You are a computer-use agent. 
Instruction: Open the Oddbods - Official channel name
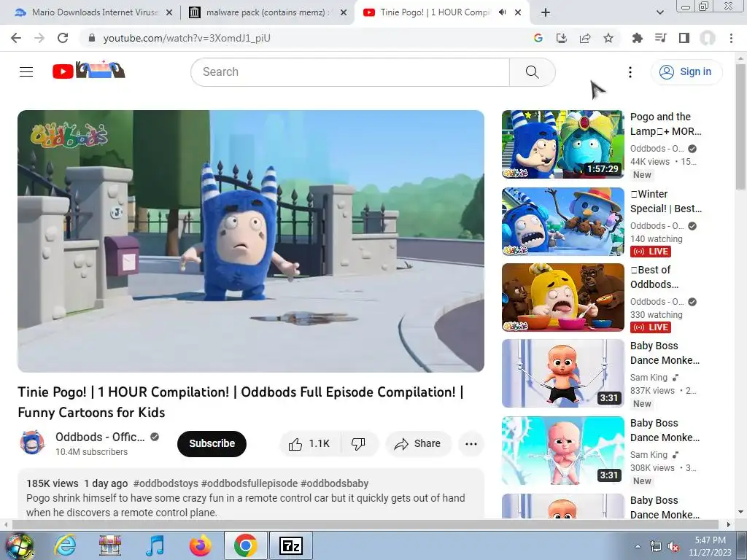[100, 437]
